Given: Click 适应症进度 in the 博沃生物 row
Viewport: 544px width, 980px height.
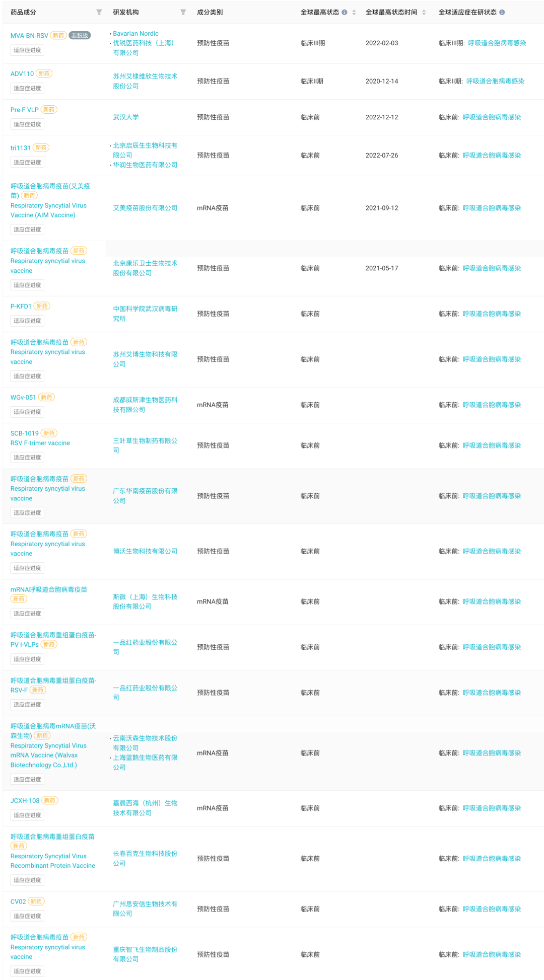Looking at the screenshot, I should tap(27, 568).
